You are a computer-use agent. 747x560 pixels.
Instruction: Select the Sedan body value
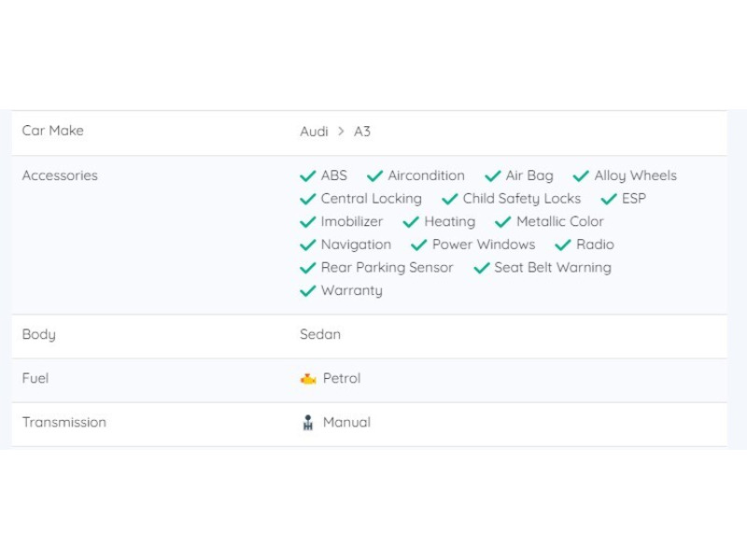point(320,334)
